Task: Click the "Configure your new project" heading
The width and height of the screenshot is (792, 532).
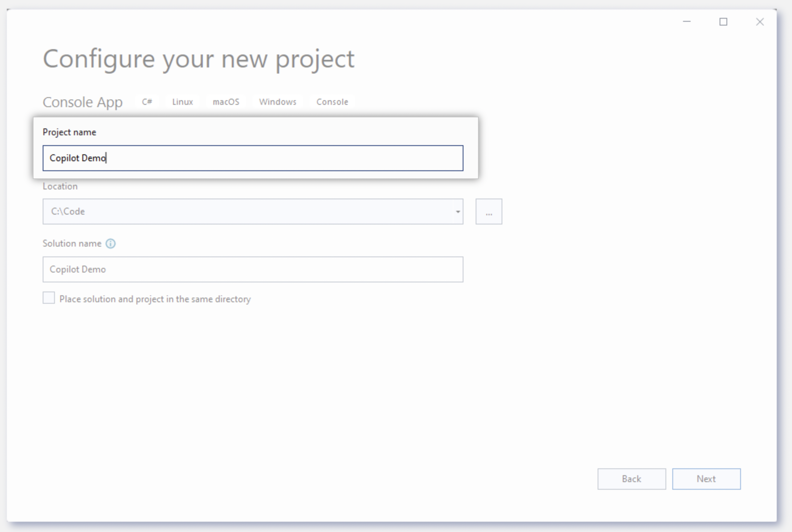Action: [x=198, y=59]
